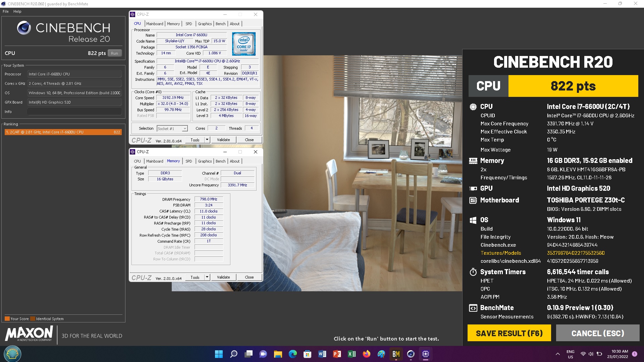Open clock and date 10:30 AM
Screen dimensions: 644x362
click(x=618, y=354)
